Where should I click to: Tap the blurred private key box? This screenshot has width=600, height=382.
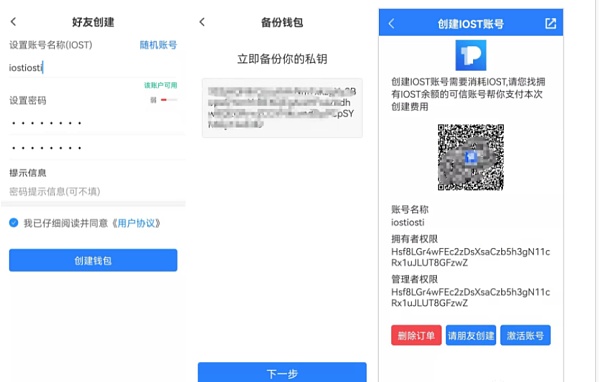pos(282,108)
